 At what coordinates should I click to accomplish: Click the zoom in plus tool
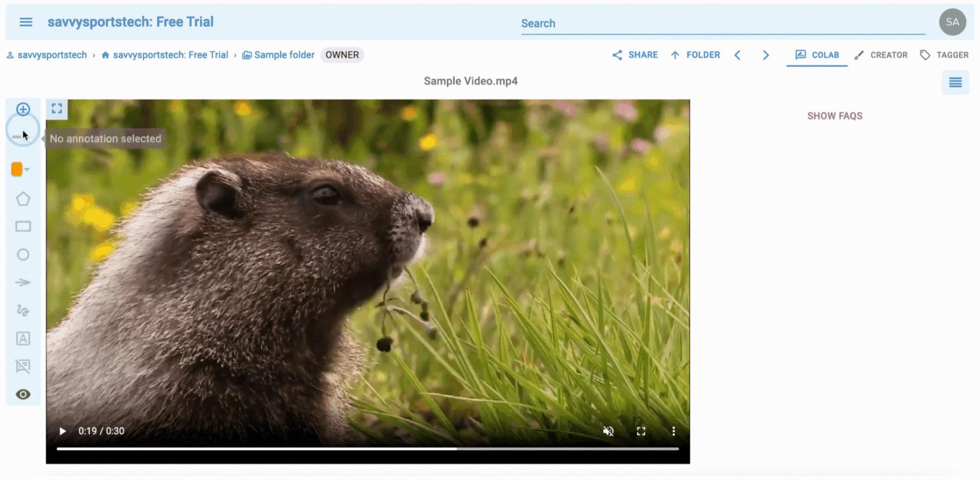(23, 109)
